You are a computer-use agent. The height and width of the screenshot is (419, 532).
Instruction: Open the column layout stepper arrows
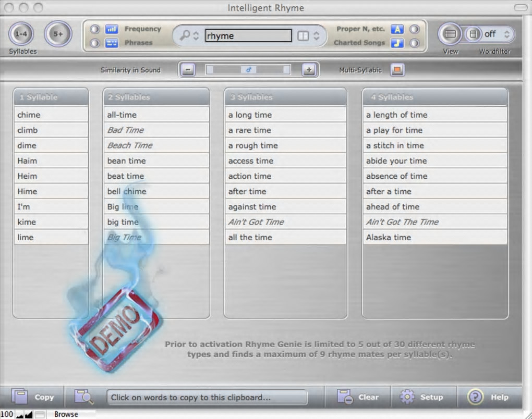[316, 35]
